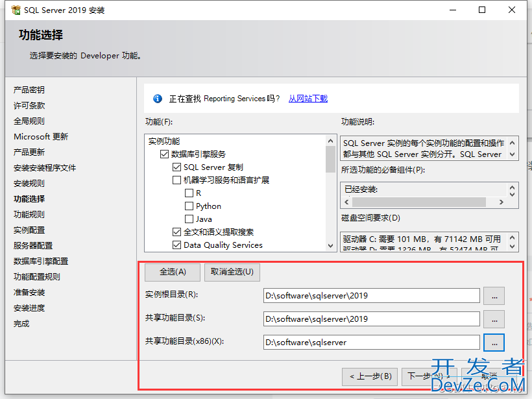Browse for 共享功能目录(x86) with ellipsis button
Screen dimensions: 532x399
tap(494, 343)
